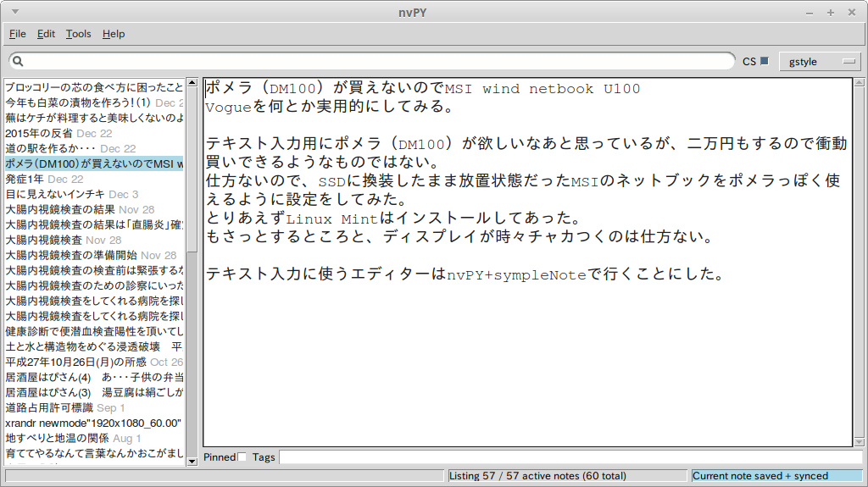Select note '健康診断で便潜血検査陽性を頂いて'
The image size is (868, 487).
94,331
